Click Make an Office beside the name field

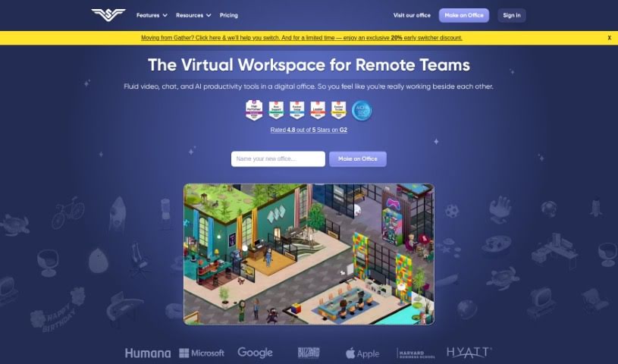click(358, 159)
